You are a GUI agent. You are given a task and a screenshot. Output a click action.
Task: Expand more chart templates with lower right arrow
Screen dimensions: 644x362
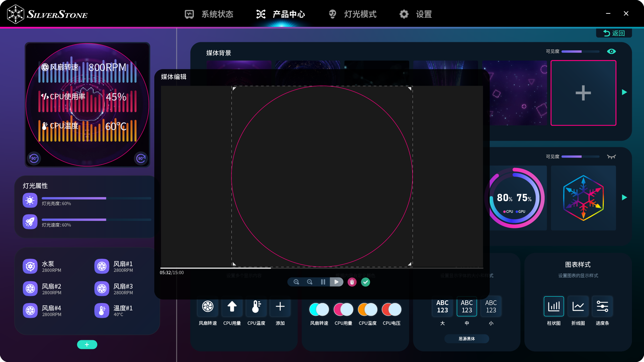[x=624, y=197]
